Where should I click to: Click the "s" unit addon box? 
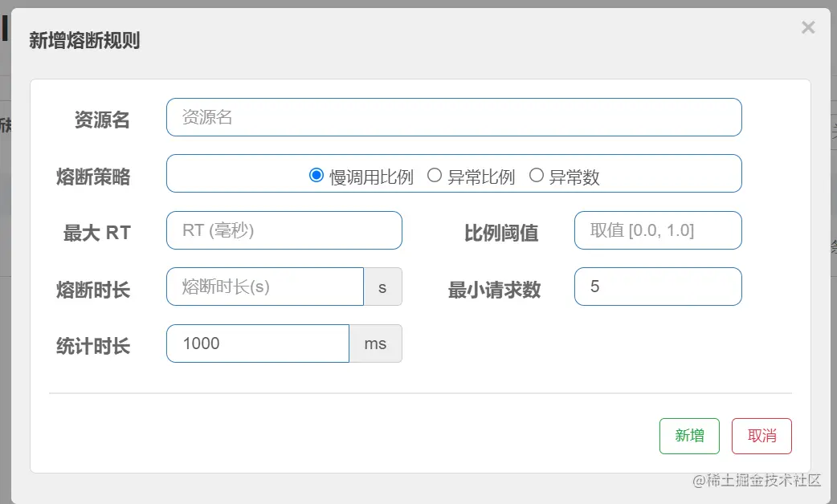pos(382,287)
